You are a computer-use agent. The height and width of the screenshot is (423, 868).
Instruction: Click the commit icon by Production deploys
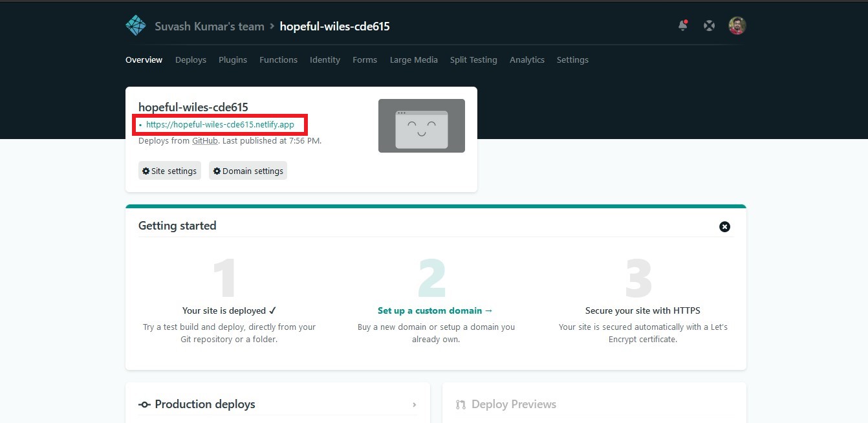144,405
